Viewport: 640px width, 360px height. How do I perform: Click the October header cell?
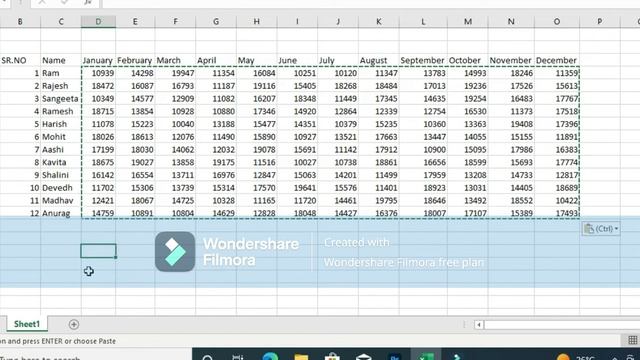click(x=468, y=60)
